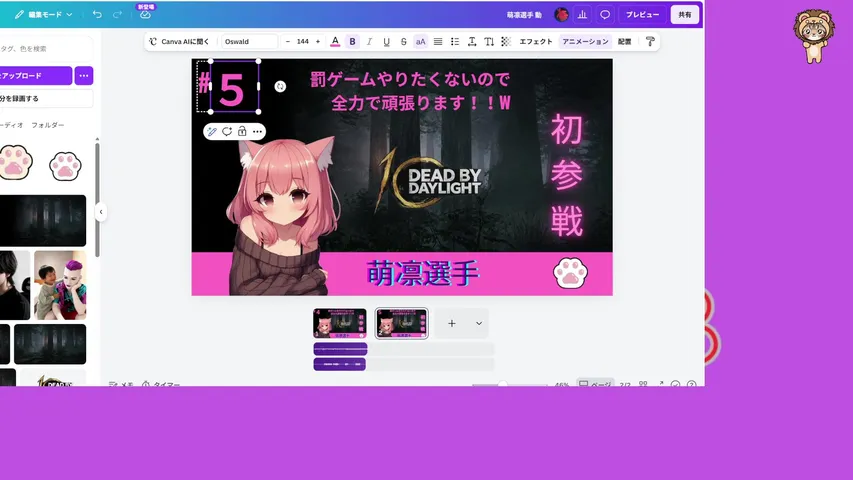The height and width of the screenshot is (480, 853).
Task: Select the paw print graphic on the pink banner
Action: point(570,273)
